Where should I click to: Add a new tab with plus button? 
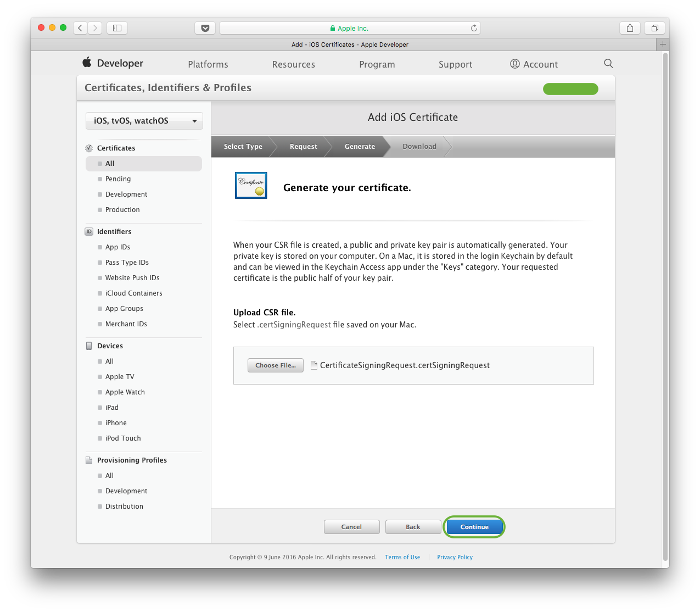pos(663,44)
